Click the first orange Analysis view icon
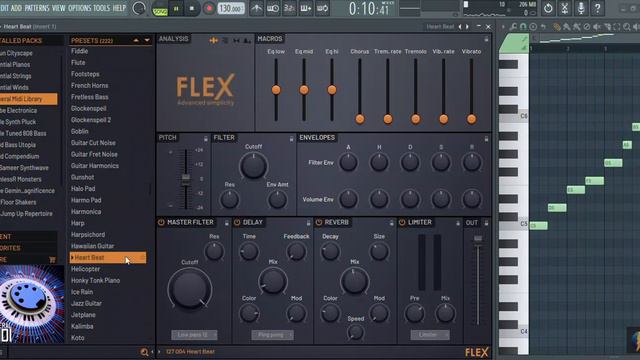640x360 pixels. (x=213, y=40)
